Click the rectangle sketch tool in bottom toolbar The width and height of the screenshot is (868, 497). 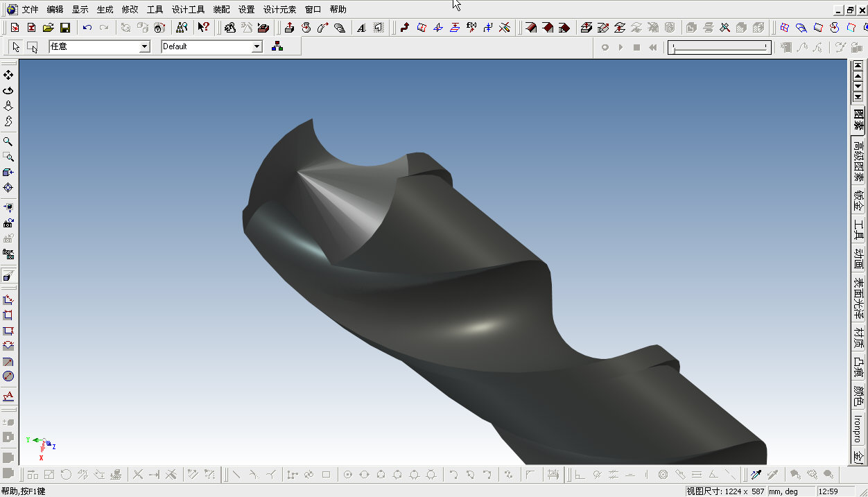point(326,475)
